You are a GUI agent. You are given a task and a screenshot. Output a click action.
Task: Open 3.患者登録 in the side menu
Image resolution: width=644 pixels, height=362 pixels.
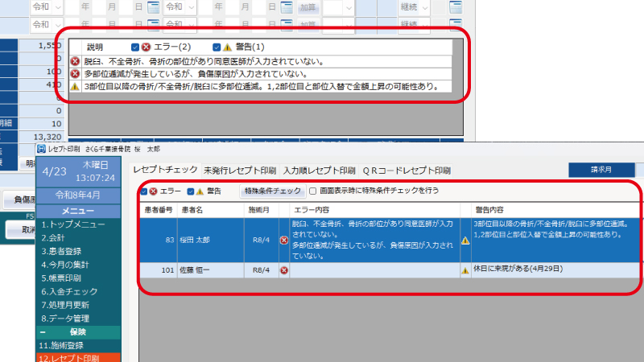78,252
